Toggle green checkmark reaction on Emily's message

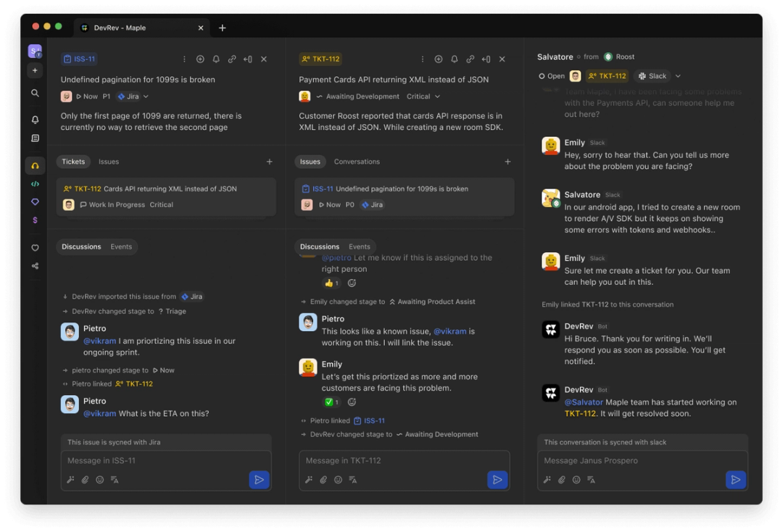pyautogui.click(x=331, y=402)
